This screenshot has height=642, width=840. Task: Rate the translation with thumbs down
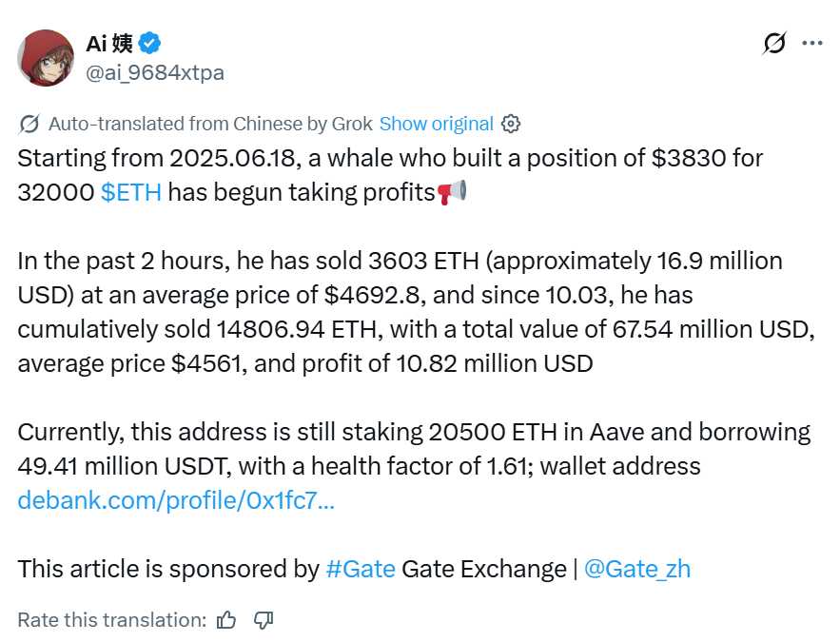point(264,620)
